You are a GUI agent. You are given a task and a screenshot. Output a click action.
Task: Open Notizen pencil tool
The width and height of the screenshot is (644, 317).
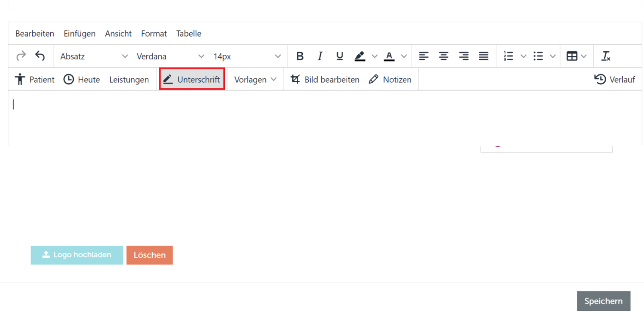390,79
